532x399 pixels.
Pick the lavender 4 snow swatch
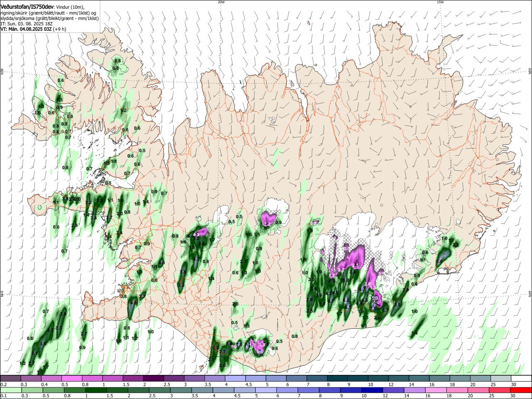coord(235,378)
